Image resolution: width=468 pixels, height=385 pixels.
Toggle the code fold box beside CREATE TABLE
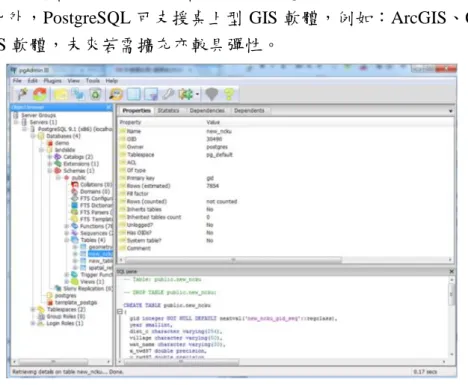pyautogui.click(x=120, y=312)
